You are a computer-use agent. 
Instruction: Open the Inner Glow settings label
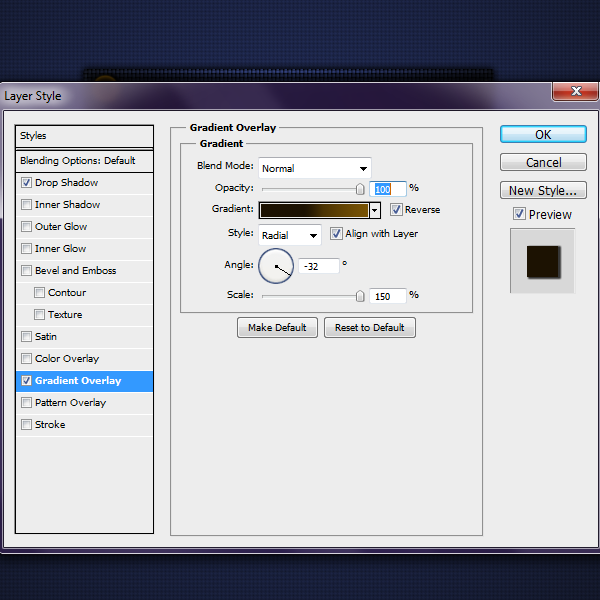click(x=60, y=249)
